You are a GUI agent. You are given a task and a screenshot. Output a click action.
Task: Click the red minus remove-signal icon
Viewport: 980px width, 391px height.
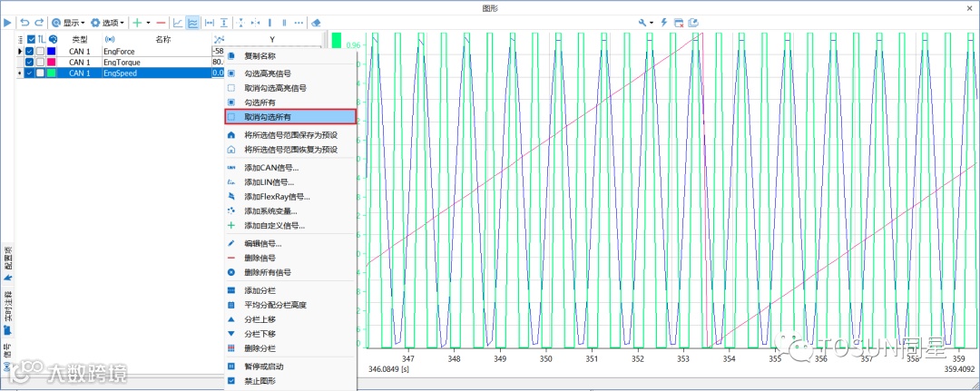(x=161, y=23)
